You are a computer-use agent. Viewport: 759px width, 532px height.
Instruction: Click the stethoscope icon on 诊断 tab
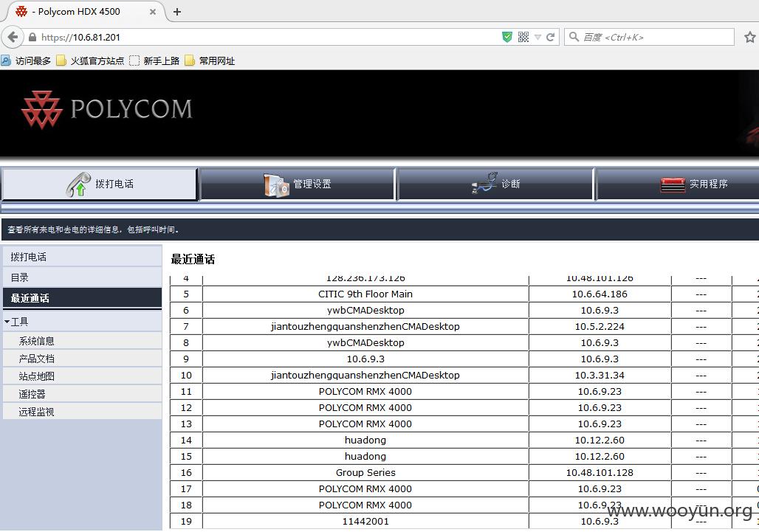484,183
